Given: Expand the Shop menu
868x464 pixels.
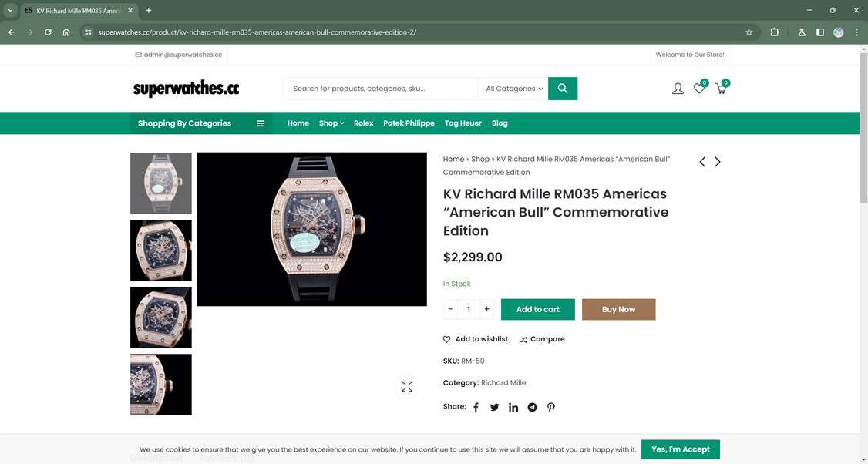Looking at the screenshot, I should [331, 123].
